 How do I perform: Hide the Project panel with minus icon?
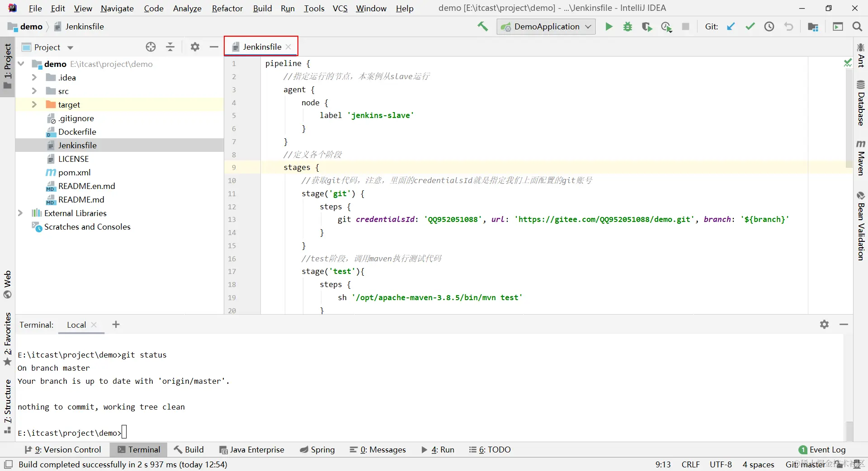point(214,47)
